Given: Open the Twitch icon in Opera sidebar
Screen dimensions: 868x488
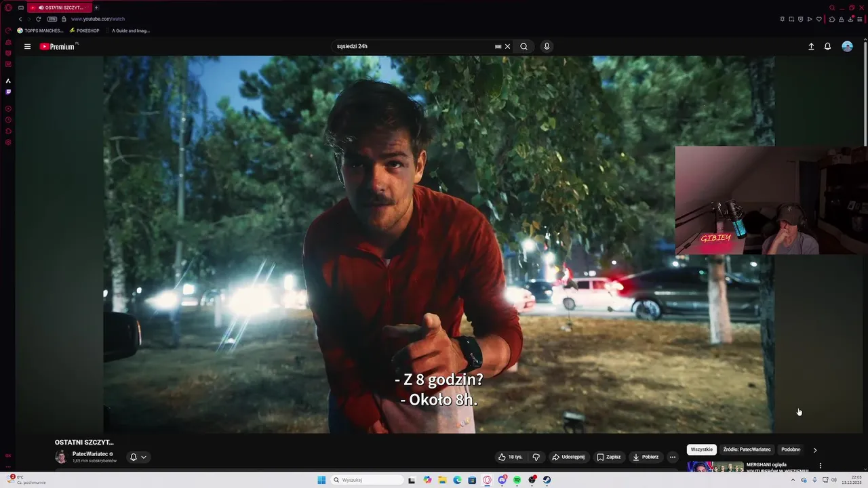Looking at the screenshot, I should pyautogui.click(x=8, y=91).
